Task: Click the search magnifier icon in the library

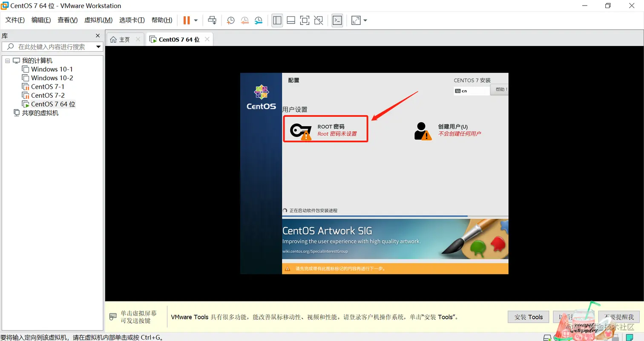Action: coord(10,47)
